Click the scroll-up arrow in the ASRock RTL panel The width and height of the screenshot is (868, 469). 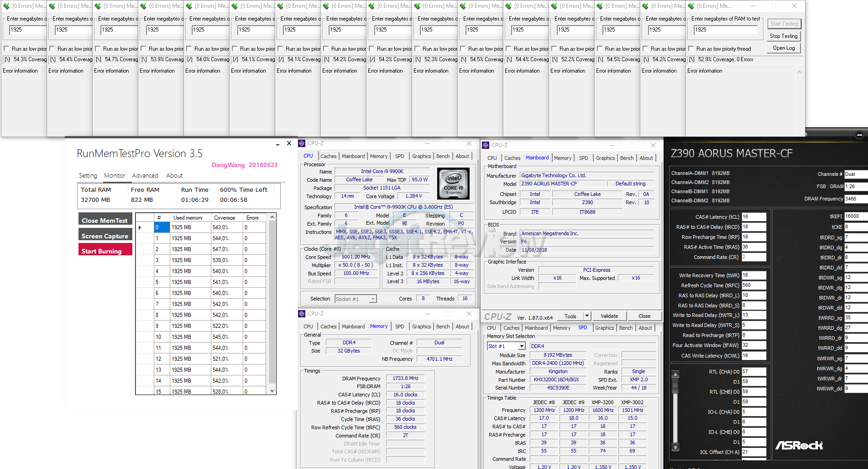(x=676, y=374)
